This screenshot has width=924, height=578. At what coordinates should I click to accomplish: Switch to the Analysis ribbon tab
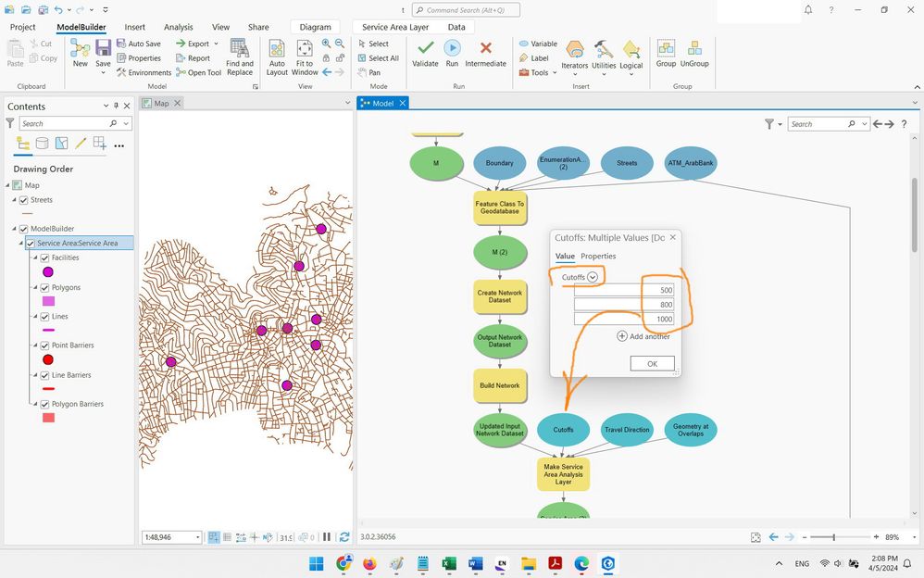tap(179, 28)
